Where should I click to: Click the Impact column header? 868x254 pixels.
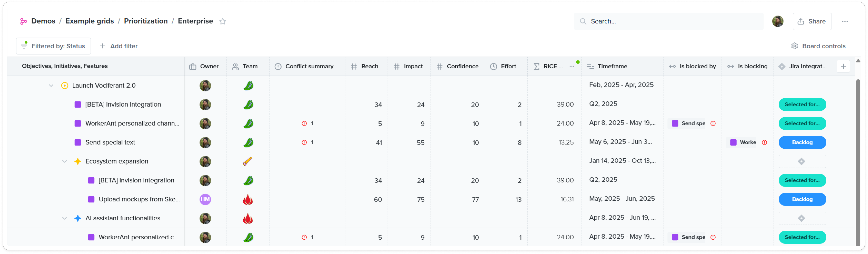point(409,66)
